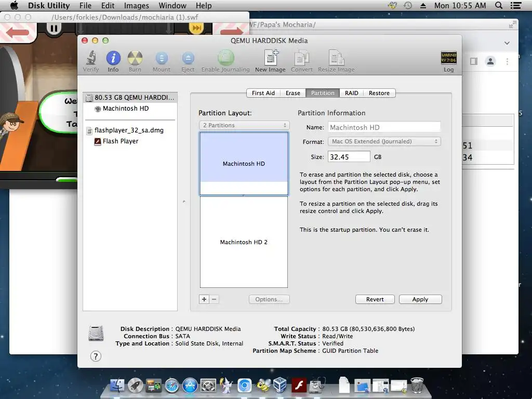The width and height of the screenshot is (532, 399).
Task: Select the Partition tab
Action: coord(323,93)
